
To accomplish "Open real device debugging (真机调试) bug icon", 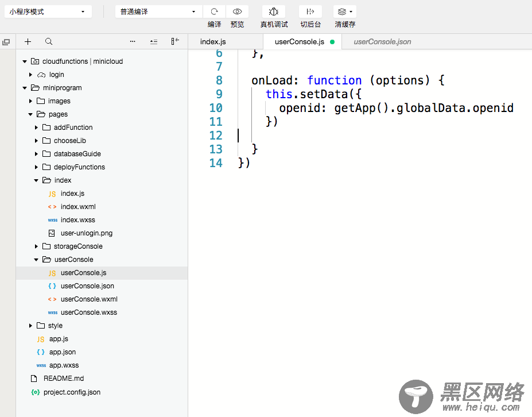I will [x=274, y=11].
